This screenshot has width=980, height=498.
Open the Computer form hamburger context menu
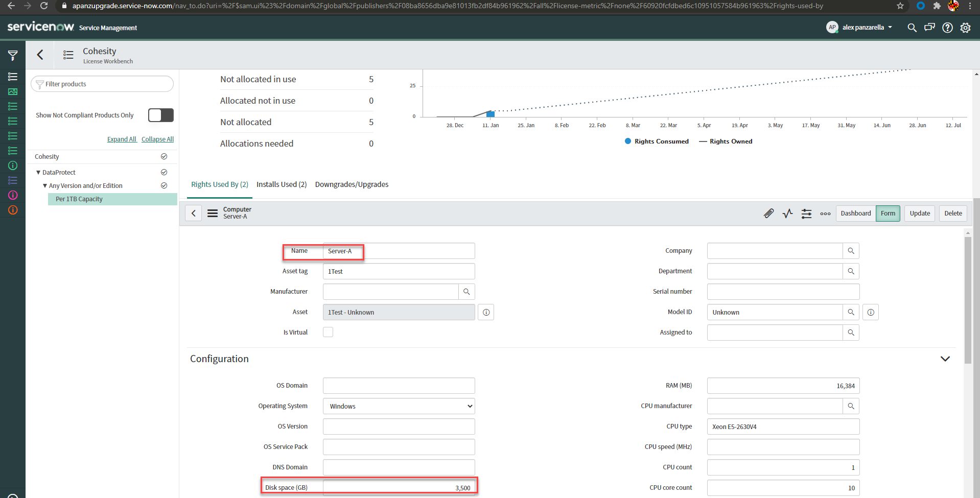[213, 213]
